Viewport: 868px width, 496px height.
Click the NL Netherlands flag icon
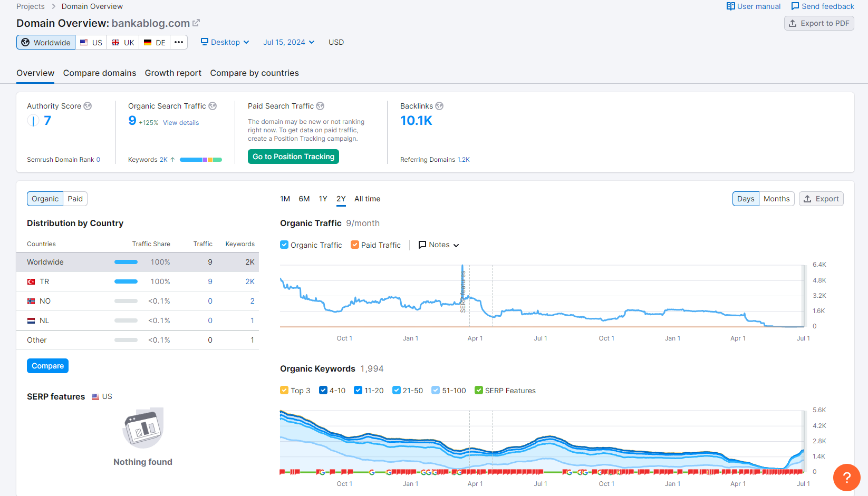point(31,321)
